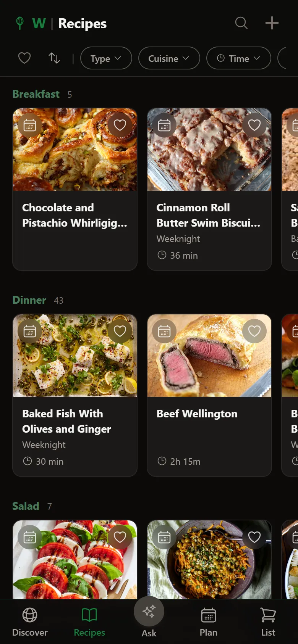Add a new recipe with plus icon
Screen dimensions: 298x644
[272, 23]
